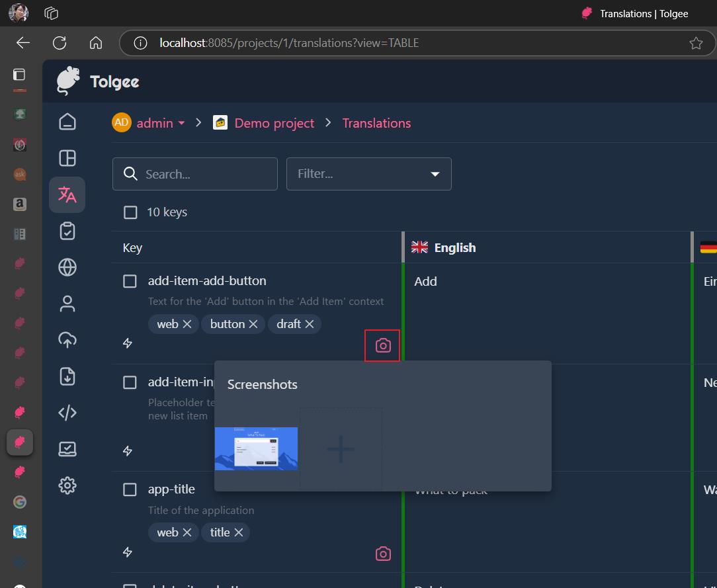
Task: Click the lightning bolt icon under app-title
Action: [128, 552]
